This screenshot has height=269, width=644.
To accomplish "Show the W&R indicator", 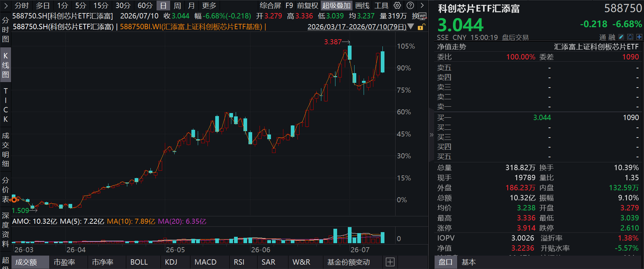I will point(301,262).
